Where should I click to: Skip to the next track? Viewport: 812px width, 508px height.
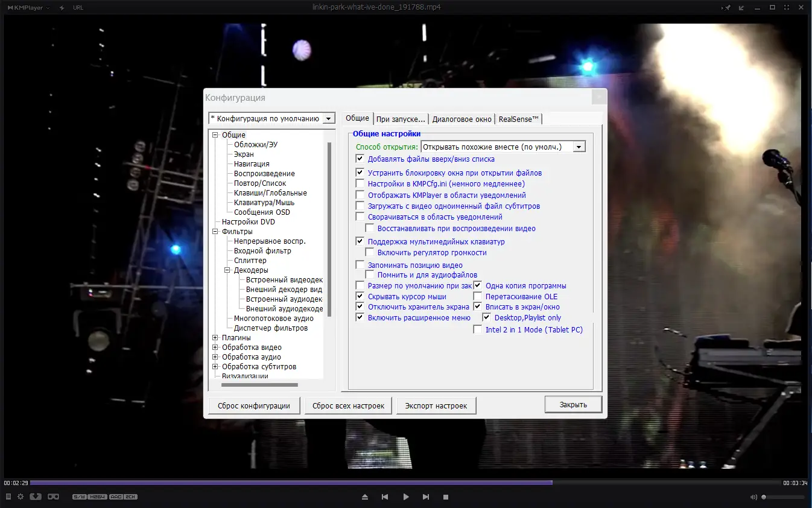tap(426, 497)
